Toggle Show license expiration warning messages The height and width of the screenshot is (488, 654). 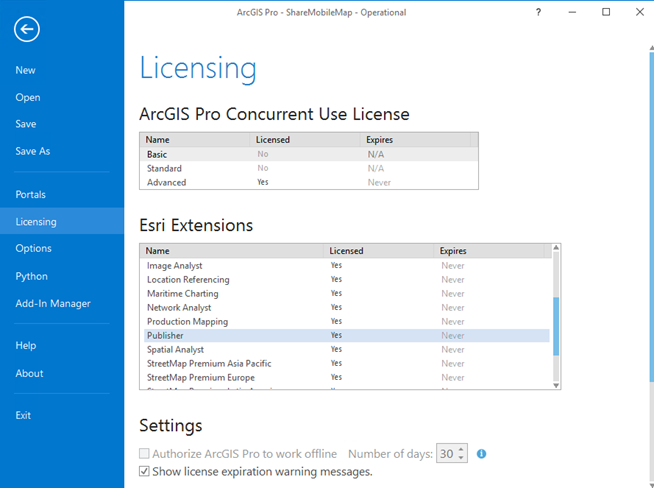tap(145, 471)
